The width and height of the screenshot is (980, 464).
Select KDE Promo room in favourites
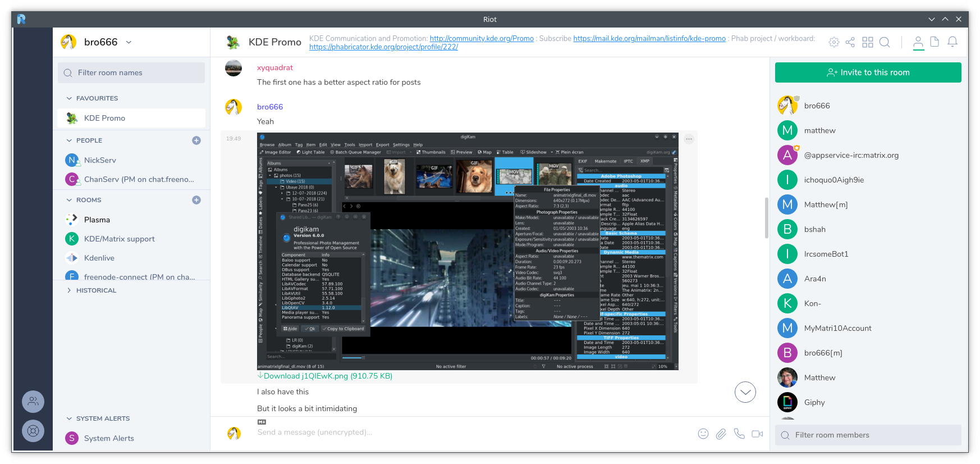(x=131, y=118)
